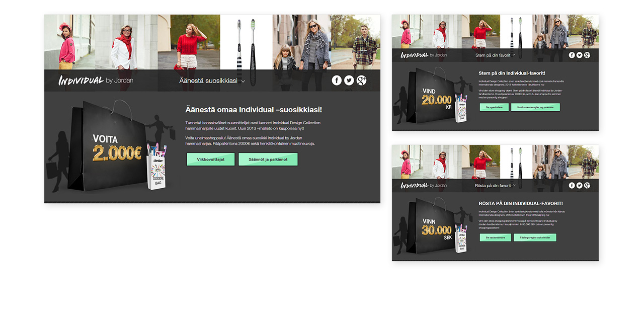Expand the 'Rösta på din favorit' dropdown
644x315 pixels.
tap(496, 185)
